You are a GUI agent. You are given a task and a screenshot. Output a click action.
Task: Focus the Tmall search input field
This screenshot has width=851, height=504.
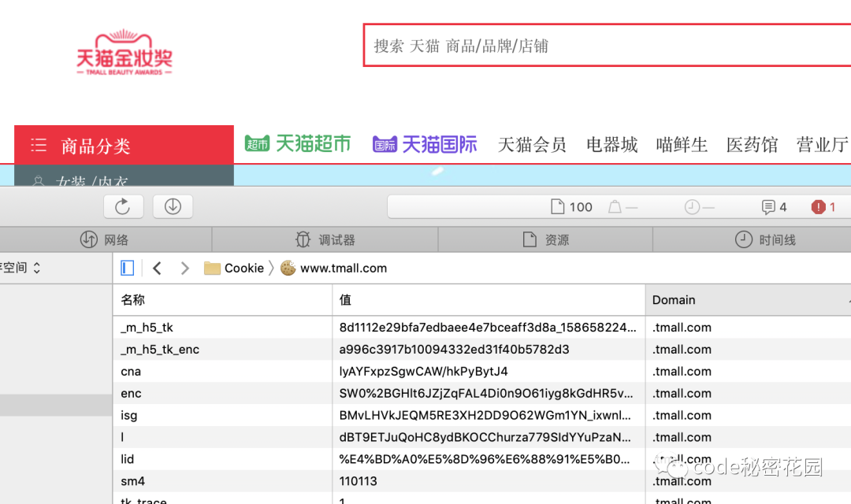click(x=607, y=46)
